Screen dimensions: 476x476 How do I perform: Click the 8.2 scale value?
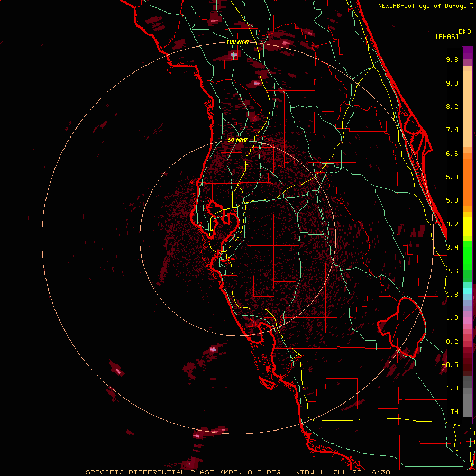(x=452, y=106)
